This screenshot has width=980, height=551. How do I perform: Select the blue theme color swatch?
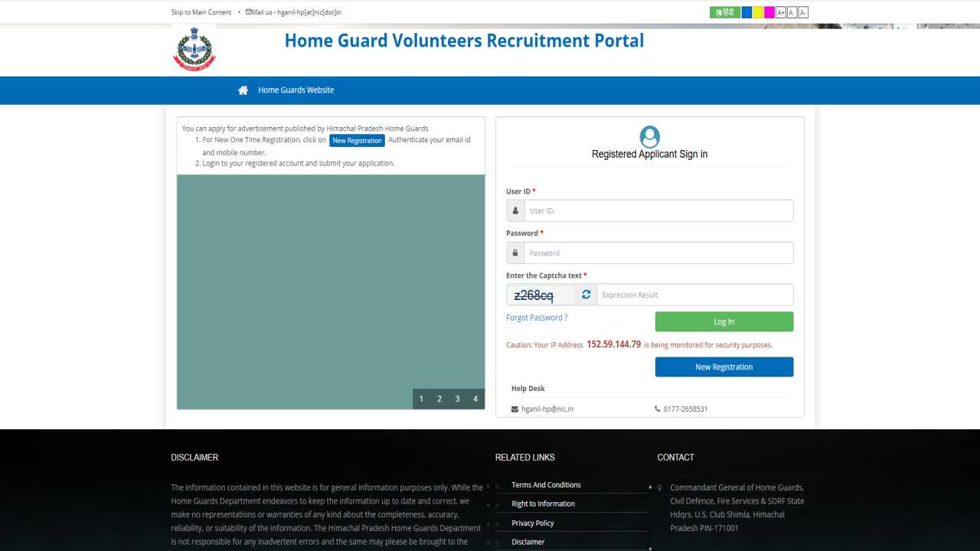(x=746, y=11)
